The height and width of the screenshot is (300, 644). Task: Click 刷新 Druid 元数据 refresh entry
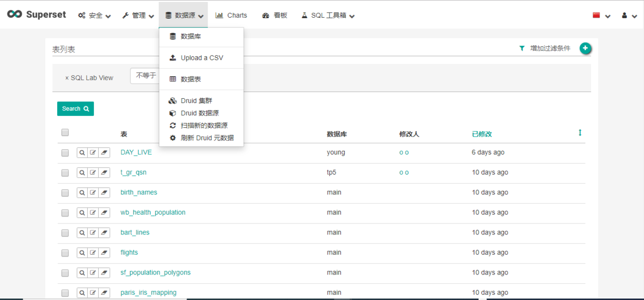point(202,138)
